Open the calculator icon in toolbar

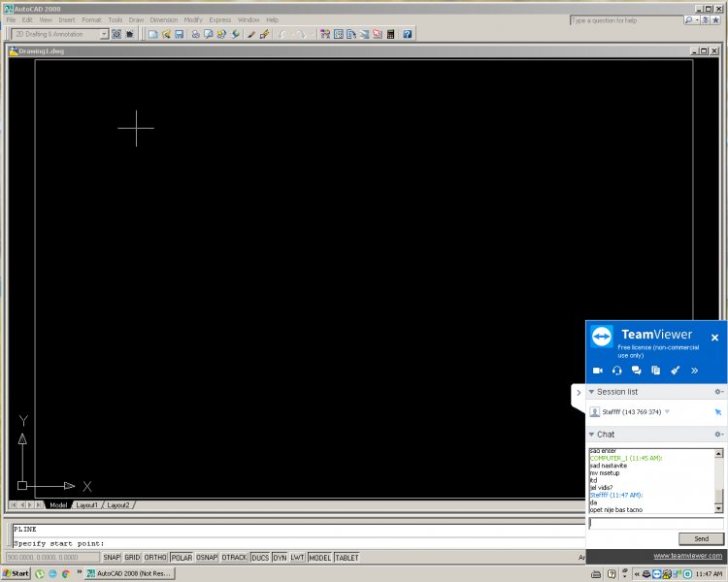(391, 34)
